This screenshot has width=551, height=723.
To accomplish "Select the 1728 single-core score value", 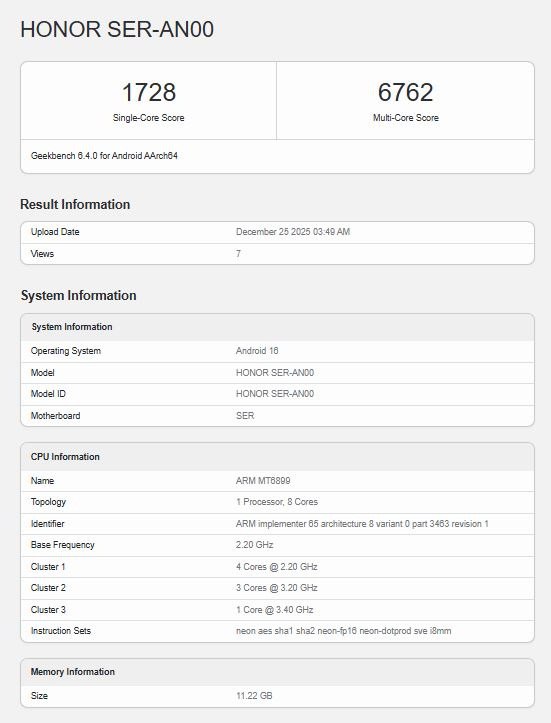I will click(x=148, y=92).
